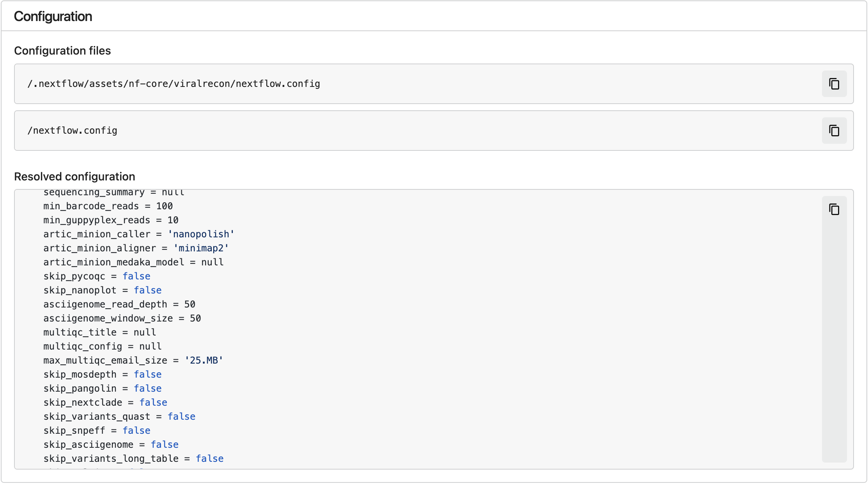Copy the /nextflow.config file path
This screenshot has height=484, width=868.
(834, 131)
